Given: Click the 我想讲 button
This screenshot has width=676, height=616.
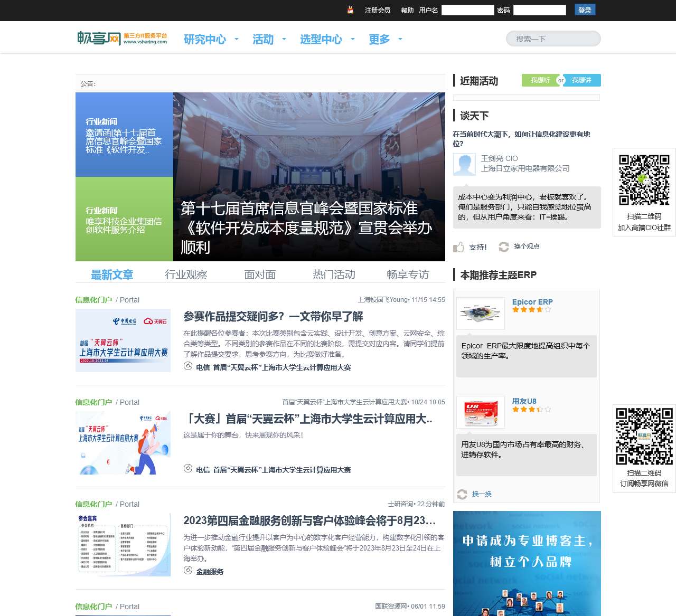Looking at the screenshot, I should pyautogui.click(x=581, y=80).
